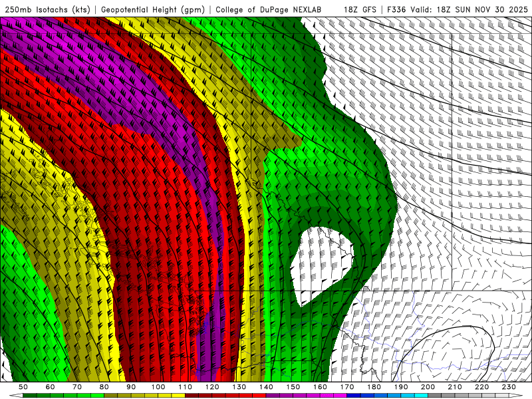The image size is (532, 399).
Task: Click the legend value '120'
Action: [212, 387]
